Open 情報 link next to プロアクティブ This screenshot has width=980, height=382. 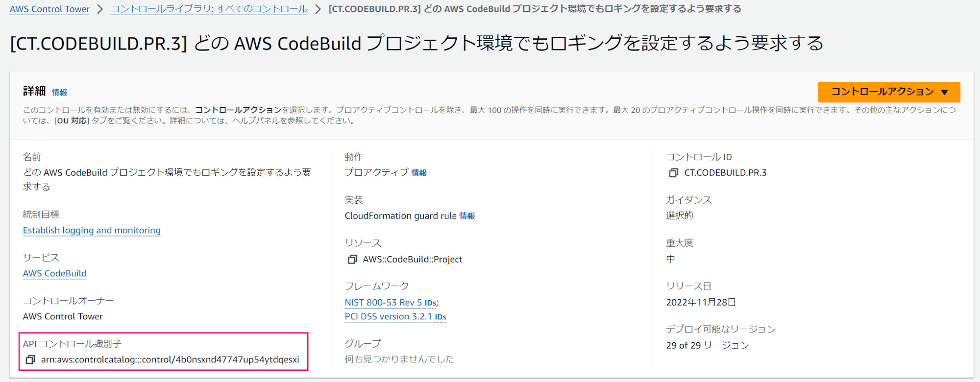coord(419,173)
